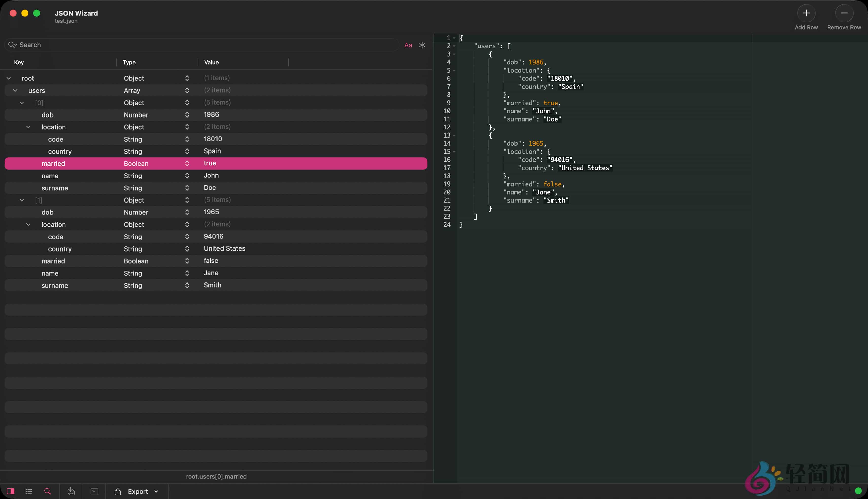The width and height of the screenshot is (868, 499).
Task: Click the share arrow icon beside Export
Action: [x=118, y=491]
